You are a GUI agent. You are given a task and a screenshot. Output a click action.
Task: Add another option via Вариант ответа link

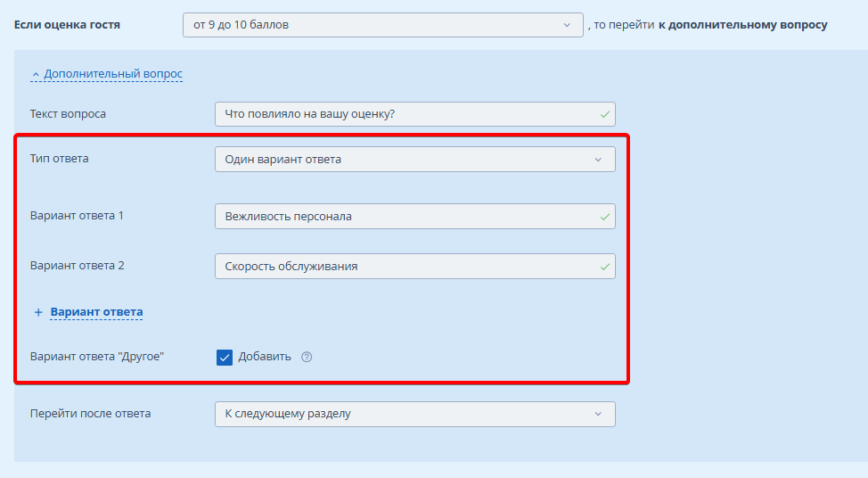[x=96, y=312]
